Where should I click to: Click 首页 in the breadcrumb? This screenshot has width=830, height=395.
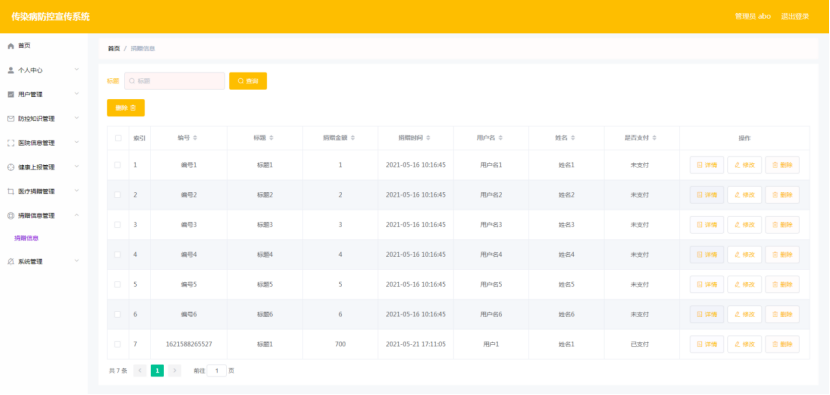114,49
